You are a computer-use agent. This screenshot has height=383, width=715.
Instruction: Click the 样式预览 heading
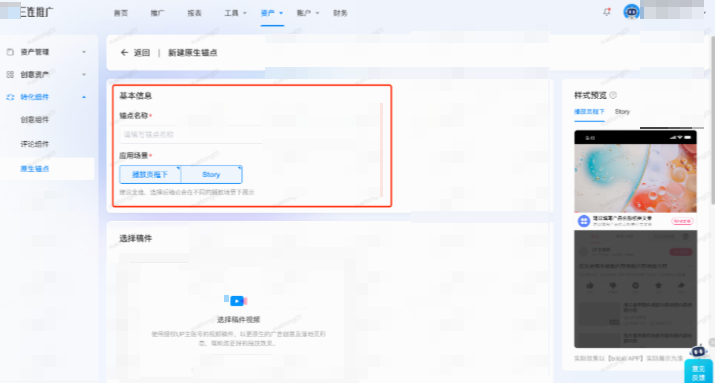591,95
